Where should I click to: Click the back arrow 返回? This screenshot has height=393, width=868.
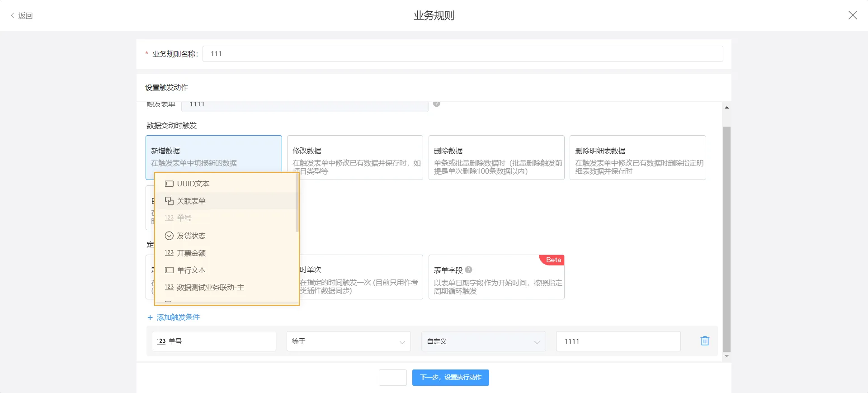click(x=22, y=16)
